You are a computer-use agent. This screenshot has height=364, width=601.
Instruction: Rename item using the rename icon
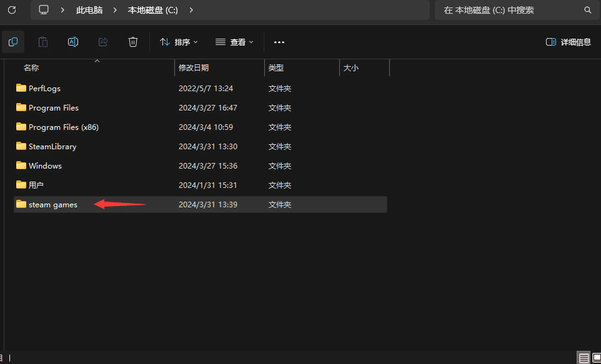(x=73, y=42)
